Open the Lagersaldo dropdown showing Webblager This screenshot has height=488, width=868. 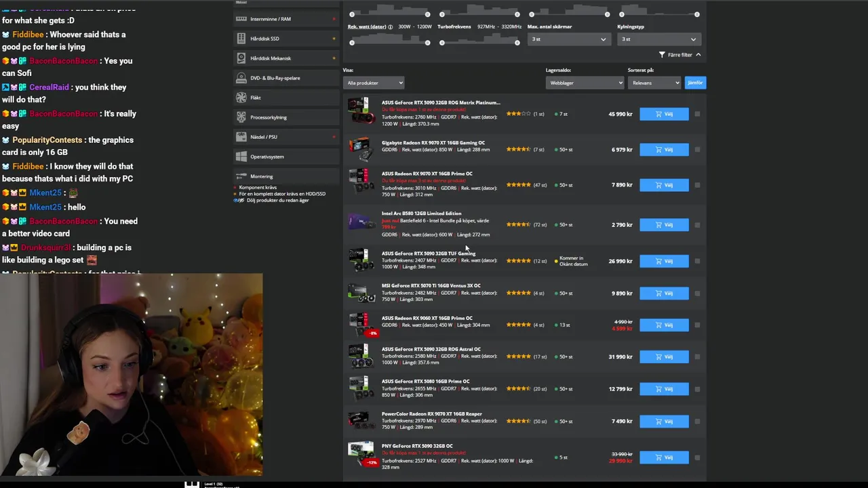click(585, 83)
